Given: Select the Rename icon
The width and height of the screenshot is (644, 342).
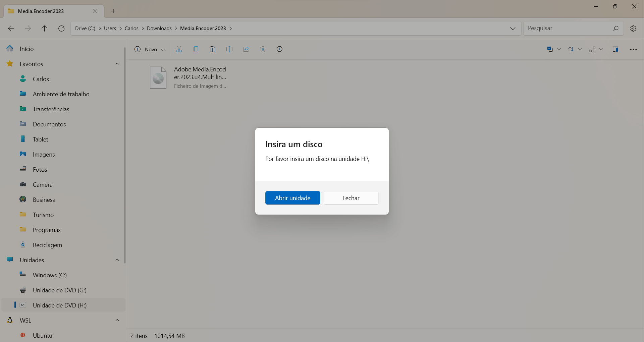Looking at the screenshot, I should [x=229, y=49].
